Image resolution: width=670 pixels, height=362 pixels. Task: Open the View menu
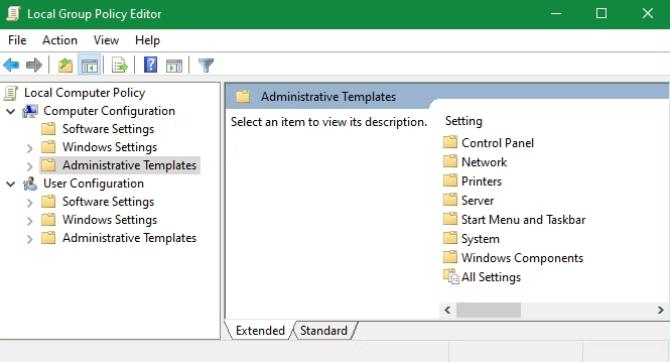pyautogui.click(x=106, y=40)
